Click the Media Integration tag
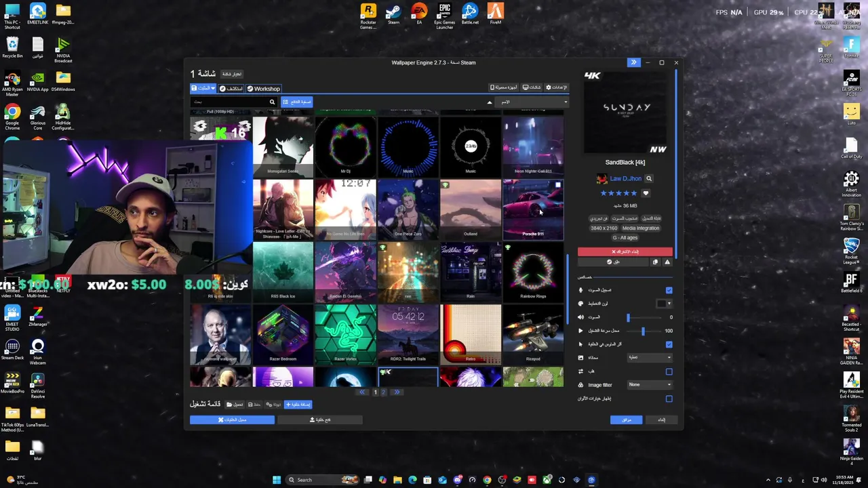This screenshot has height=488, width=868. coord(641,228)
